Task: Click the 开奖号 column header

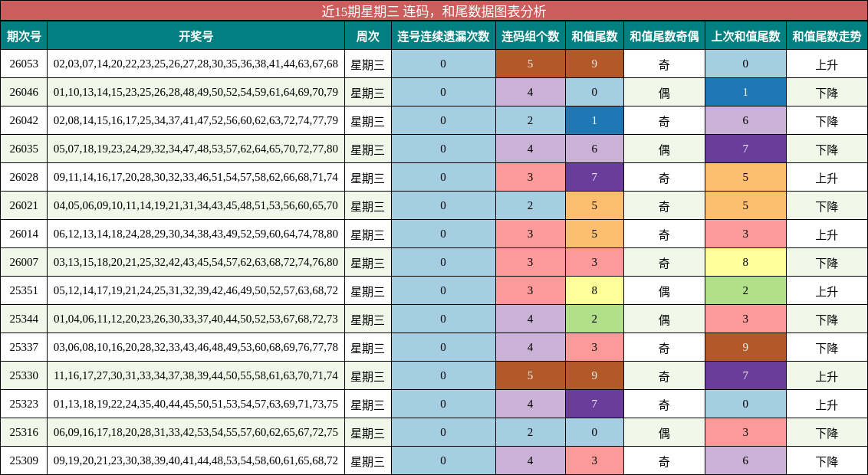Action: point(196,35)
